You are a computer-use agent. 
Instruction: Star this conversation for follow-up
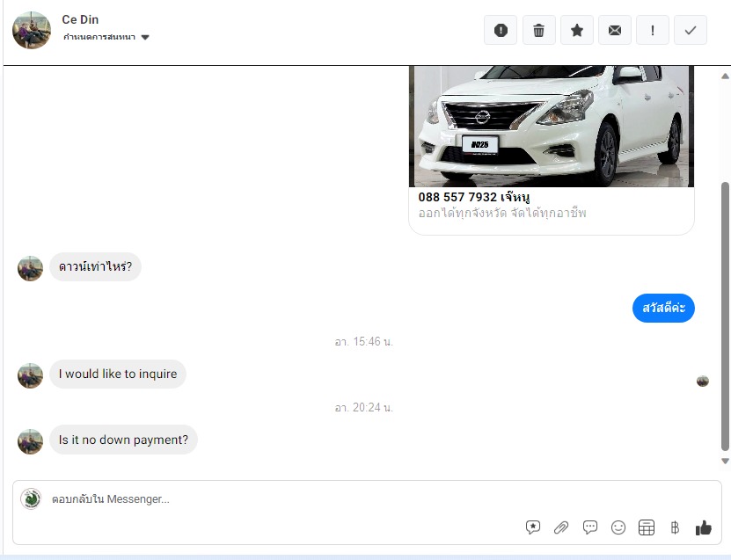577,30
